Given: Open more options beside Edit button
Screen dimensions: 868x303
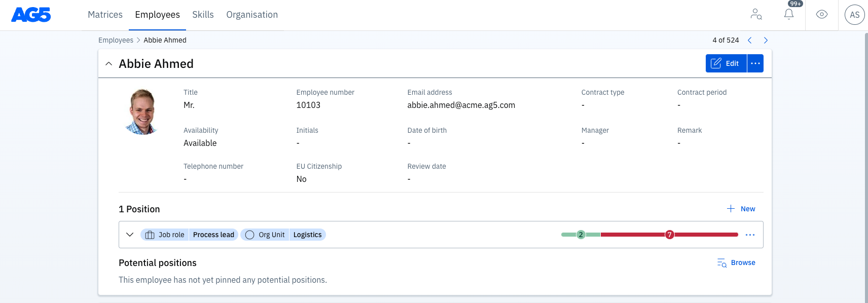Looking at the screenshot, I should coord(755,63).
